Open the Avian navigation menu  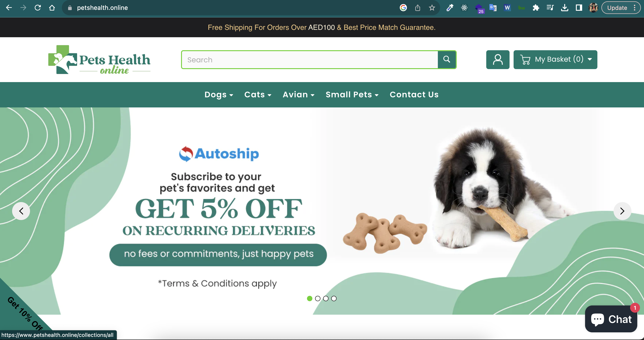(298, 95)
